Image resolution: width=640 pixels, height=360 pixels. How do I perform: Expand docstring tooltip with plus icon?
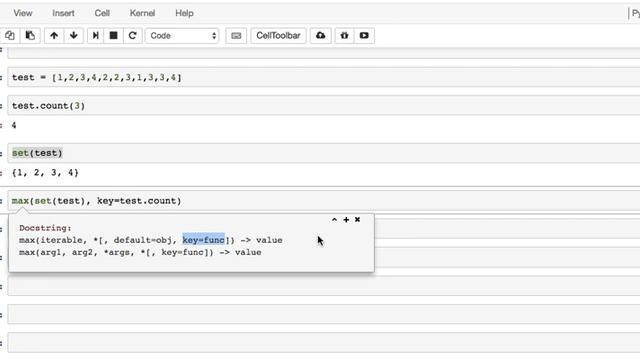[346, 220]
